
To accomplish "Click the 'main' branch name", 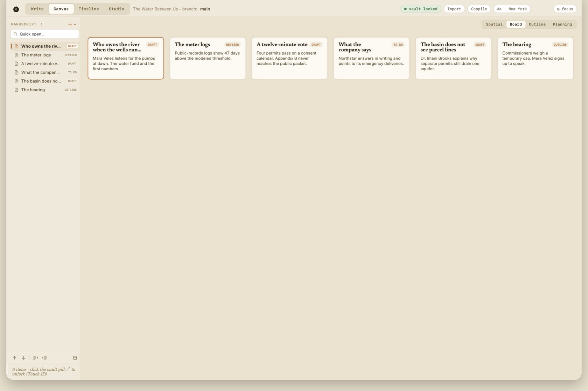I will coord(205,9).
